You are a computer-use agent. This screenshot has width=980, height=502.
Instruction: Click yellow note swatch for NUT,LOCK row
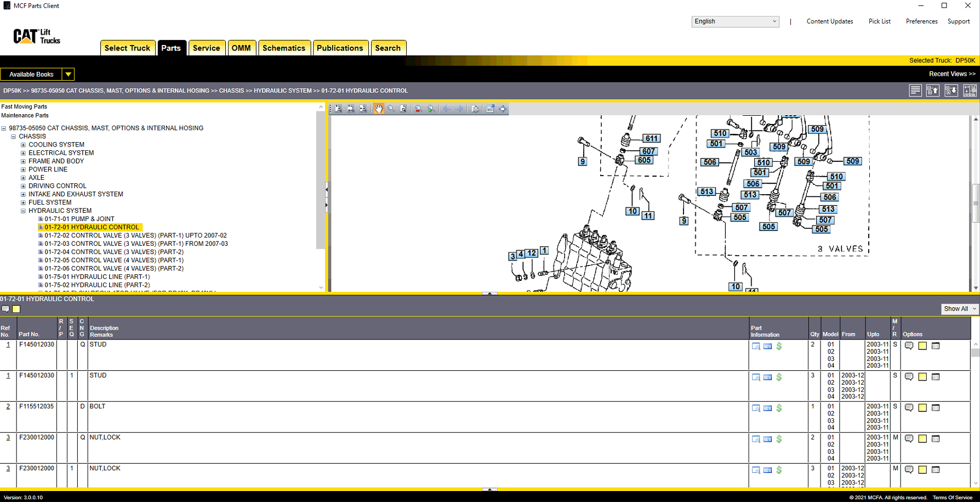922,439
